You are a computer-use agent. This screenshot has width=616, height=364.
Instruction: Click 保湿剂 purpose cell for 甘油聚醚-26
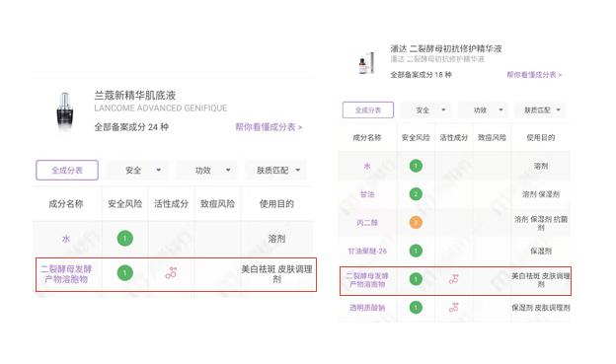point(541,251)
